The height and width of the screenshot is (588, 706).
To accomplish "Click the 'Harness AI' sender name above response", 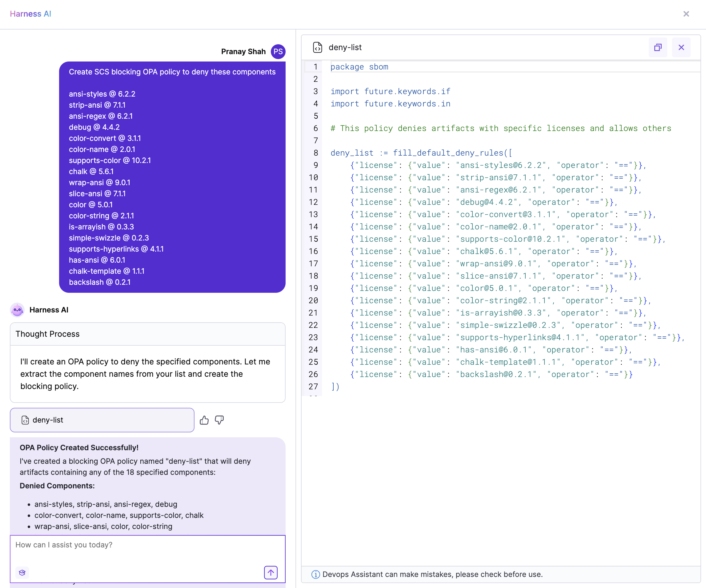I will point(49,310).
